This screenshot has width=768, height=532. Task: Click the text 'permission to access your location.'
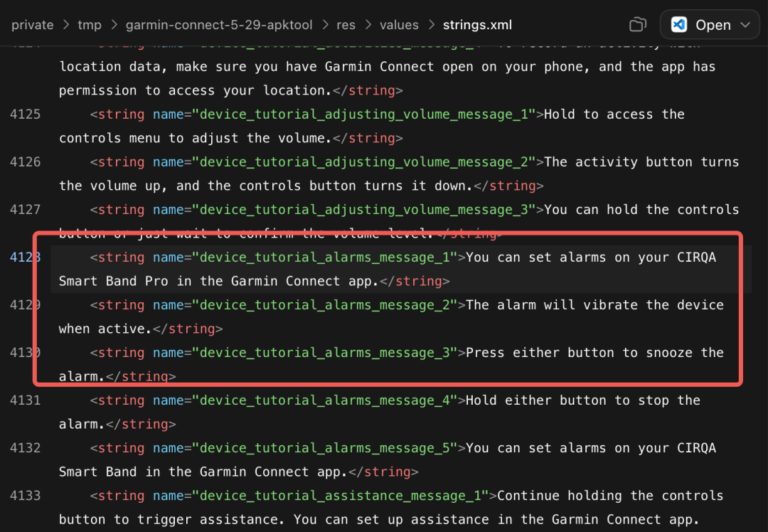pyautogui.click(x=196, y=90)
